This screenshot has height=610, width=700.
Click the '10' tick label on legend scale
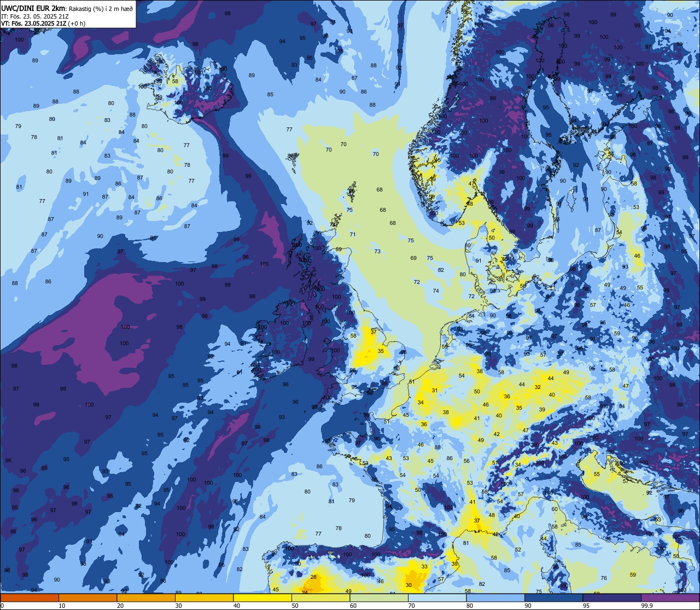62,606
